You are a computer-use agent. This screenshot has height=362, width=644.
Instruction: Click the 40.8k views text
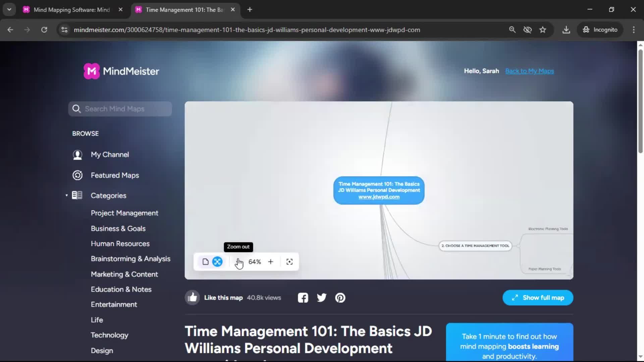[264, 298]
